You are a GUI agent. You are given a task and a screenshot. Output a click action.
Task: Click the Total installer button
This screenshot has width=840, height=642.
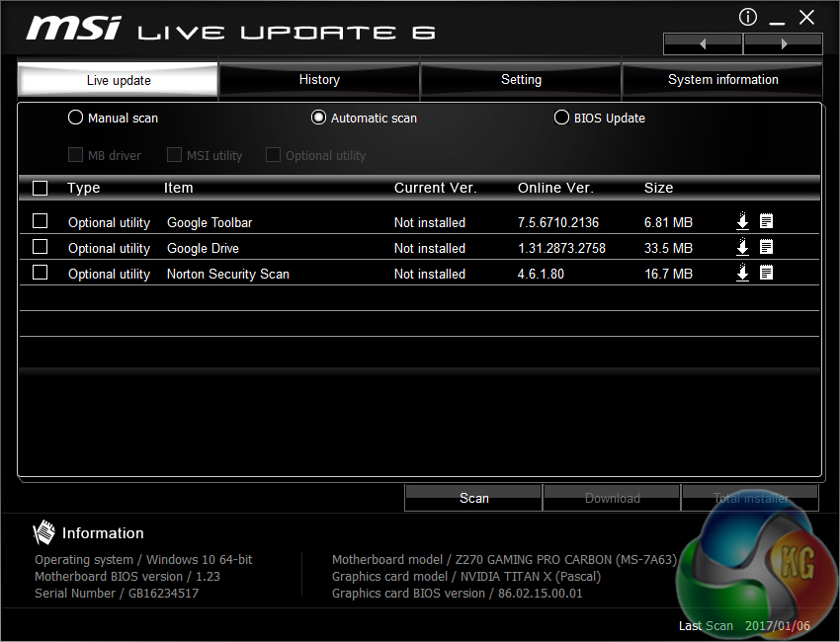point(750,498)
